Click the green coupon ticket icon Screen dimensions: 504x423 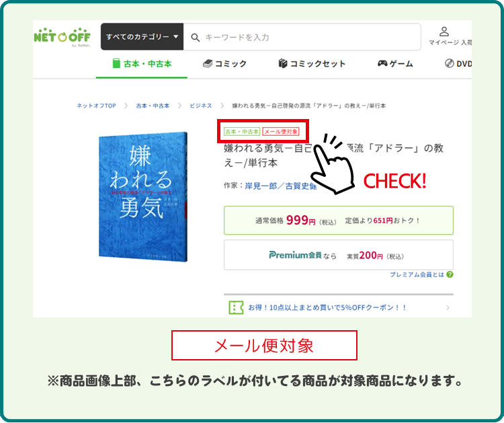tap(236, 307)
